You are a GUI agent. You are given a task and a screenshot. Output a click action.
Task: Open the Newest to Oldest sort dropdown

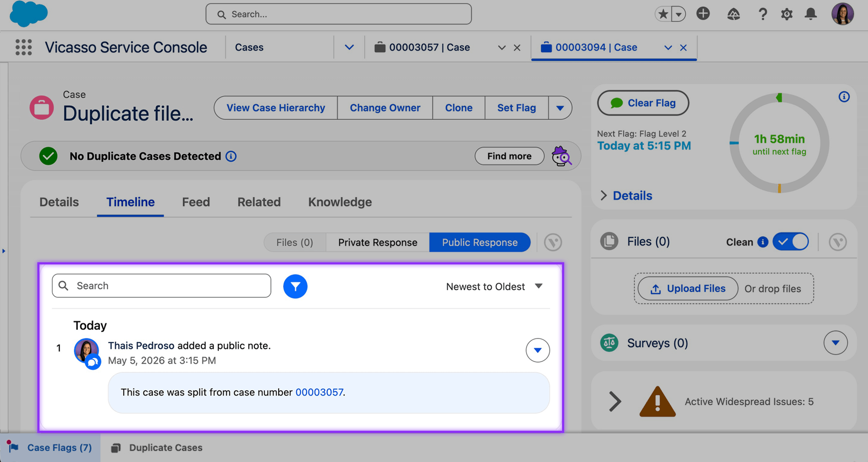[x=494, y=287]
